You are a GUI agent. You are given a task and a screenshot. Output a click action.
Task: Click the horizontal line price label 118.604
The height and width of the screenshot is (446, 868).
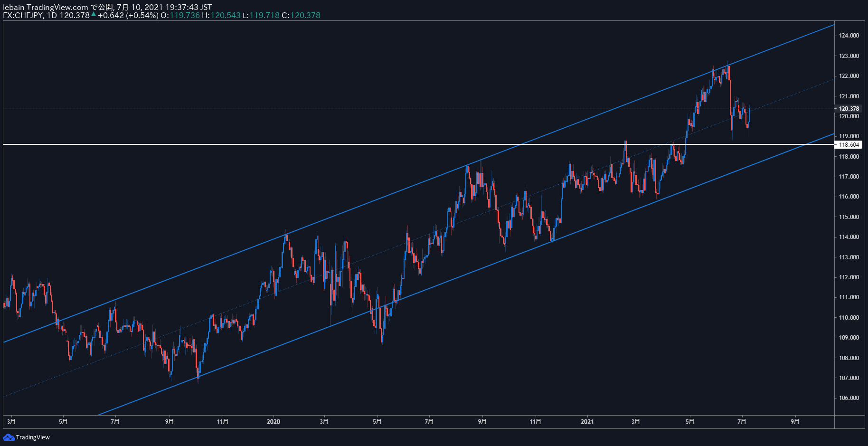tap(849, 145)
